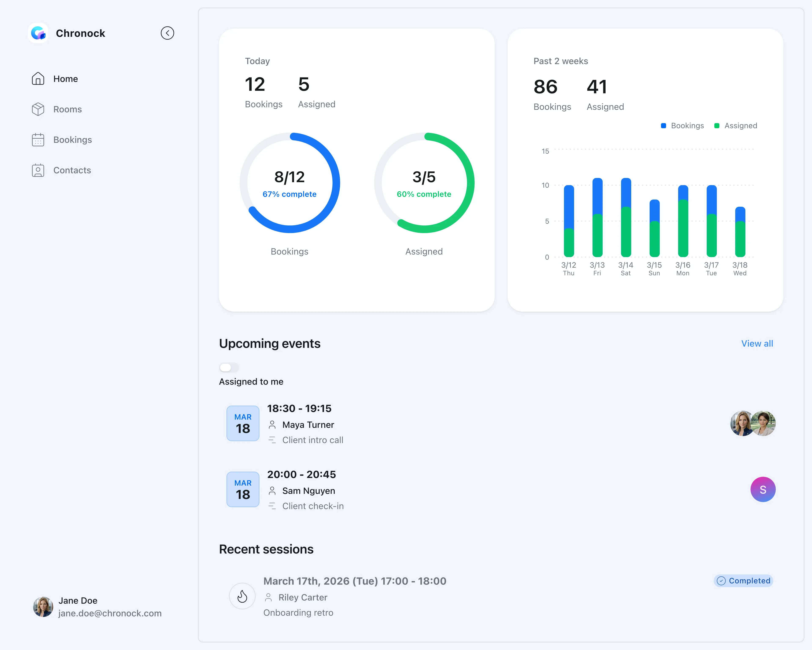Go to Rooms in the sidebar
Image resolution: width=812 pixels, height=650 pixels.
[x=67, y=109]
